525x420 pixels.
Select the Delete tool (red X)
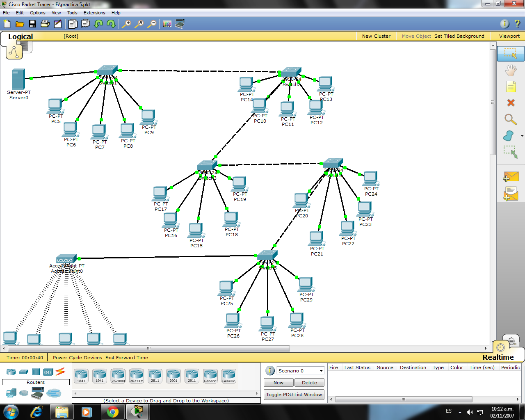pyautogui.click(x=510, y=103)
